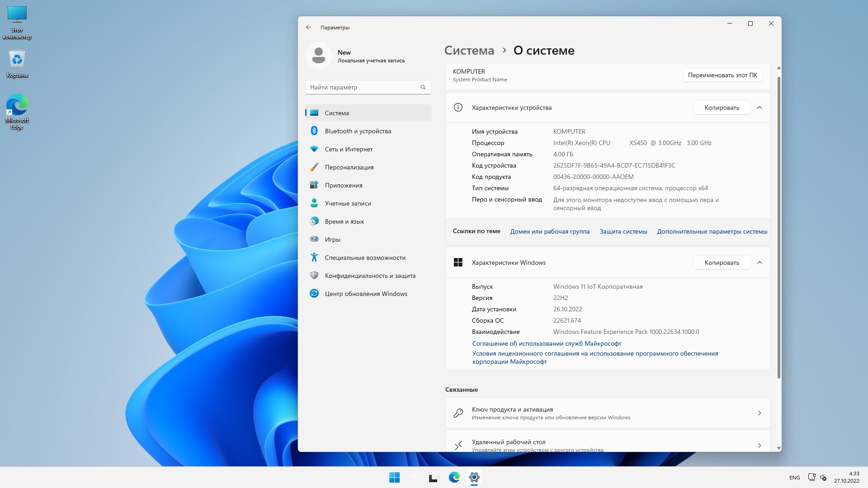Collapse the device specifications section
Image resolution: width=868 pixels, height=488 pixels.
tap(759, 108)
